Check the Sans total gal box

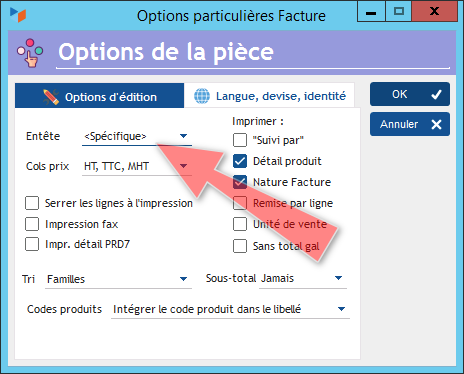pos(240,246)
